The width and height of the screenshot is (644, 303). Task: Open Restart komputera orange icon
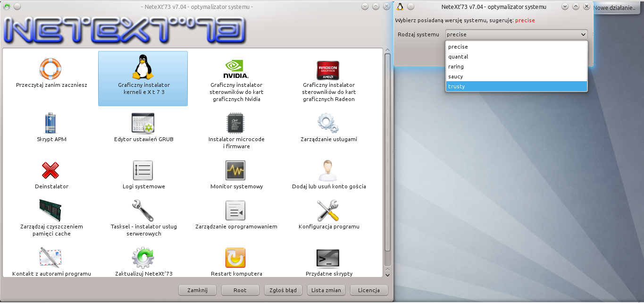click(x=236, y=258)
